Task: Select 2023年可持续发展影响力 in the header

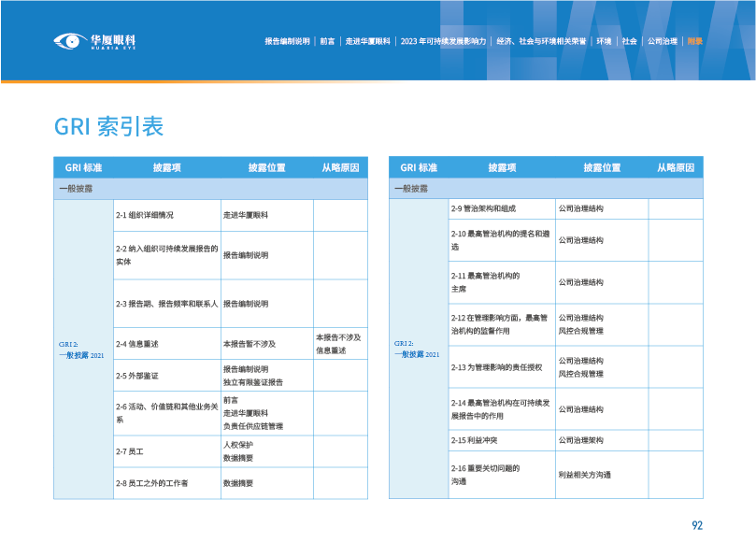Action: [x=443, y=41]
